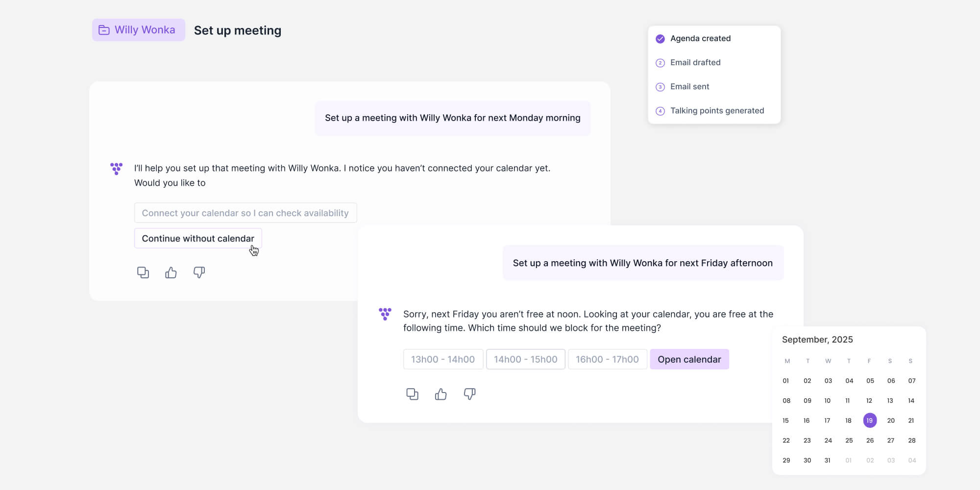Image resolution: width=980 pixels, height=490 pixels.
Task: Choose Connect your calendar option
Action: tap(245, 213)
